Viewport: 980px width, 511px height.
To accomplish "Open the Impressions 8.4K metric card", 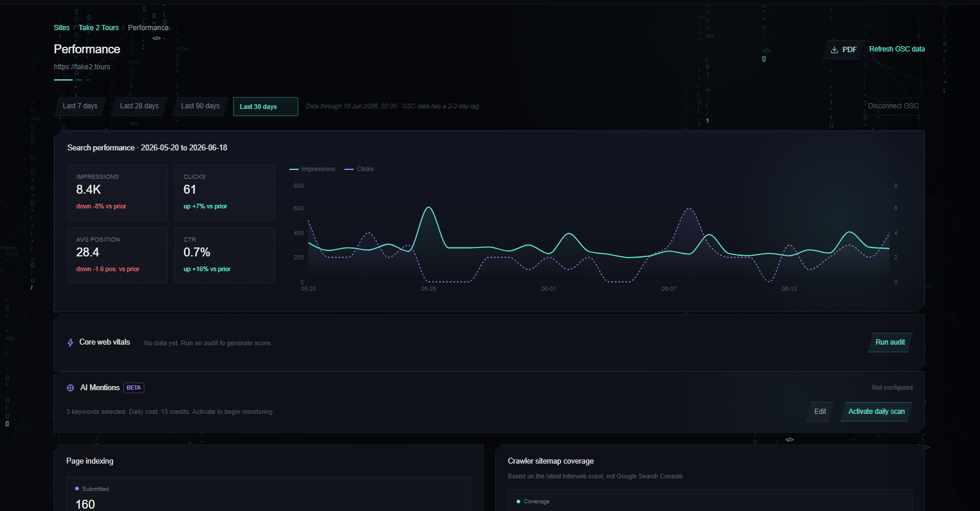I will coord(117,192).
